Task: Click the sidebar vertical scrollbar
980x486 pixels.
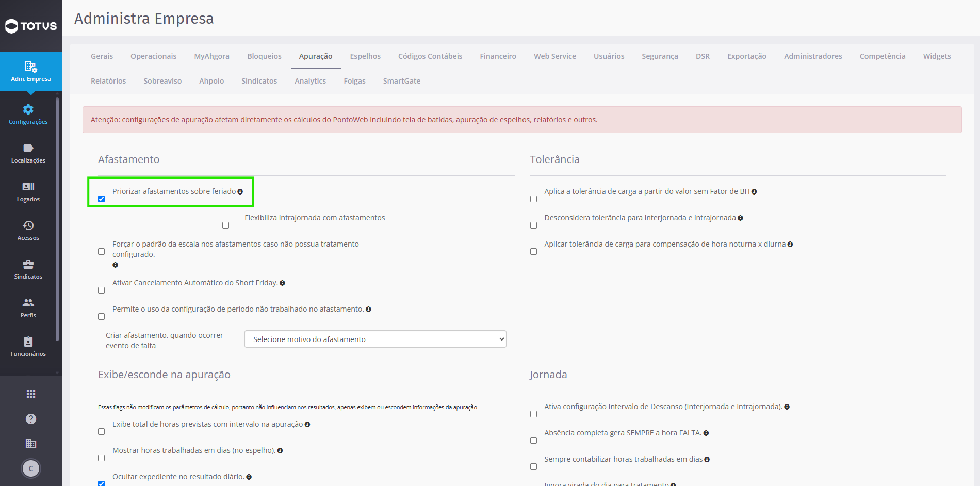Action: [57, 219]
